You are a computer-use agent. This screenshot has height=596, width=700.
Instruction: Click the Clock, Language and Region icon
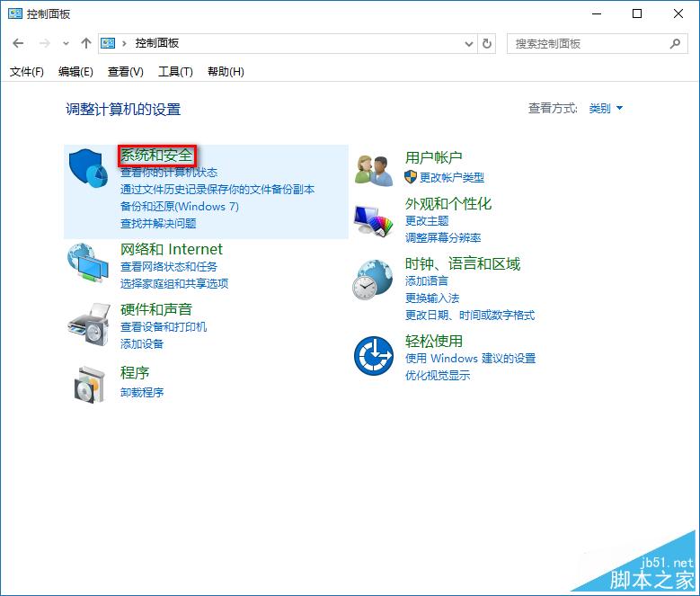coord(374,280)
